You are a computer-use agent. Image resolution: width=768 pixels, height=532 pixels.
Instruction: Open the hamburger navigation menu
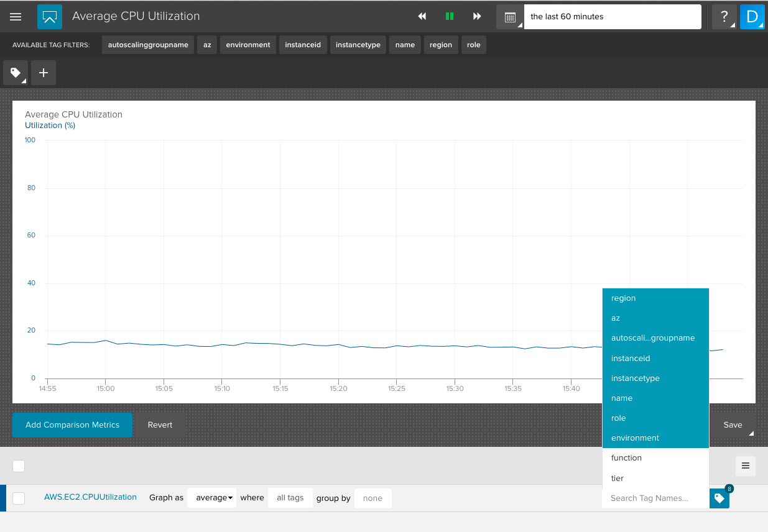coord(16,17)
